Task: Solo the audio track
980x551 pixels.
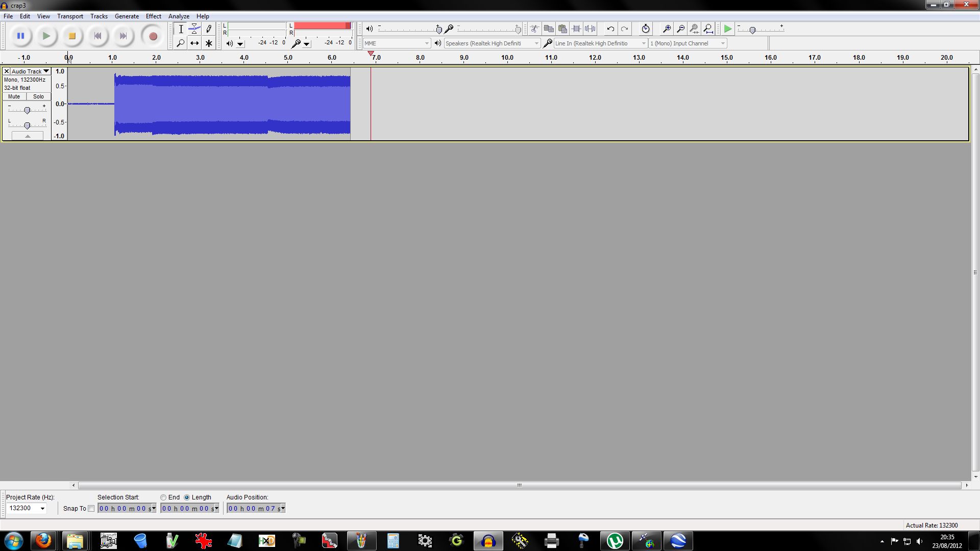Action: tap(38, 96)
